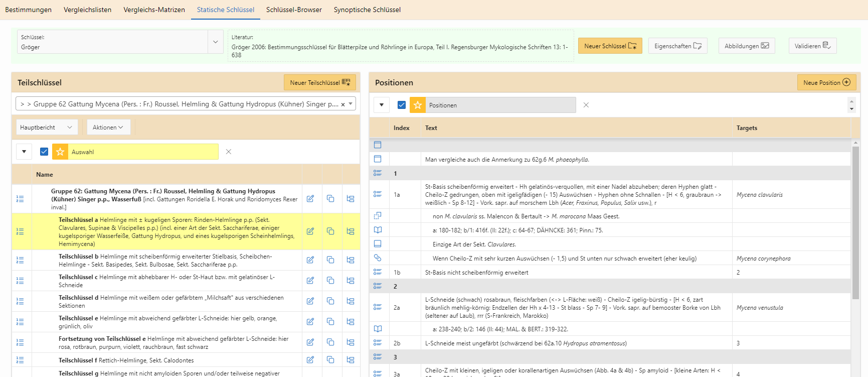
Task: Switch to the Schlüssel-Browser tab
Action: click(294, 10)
